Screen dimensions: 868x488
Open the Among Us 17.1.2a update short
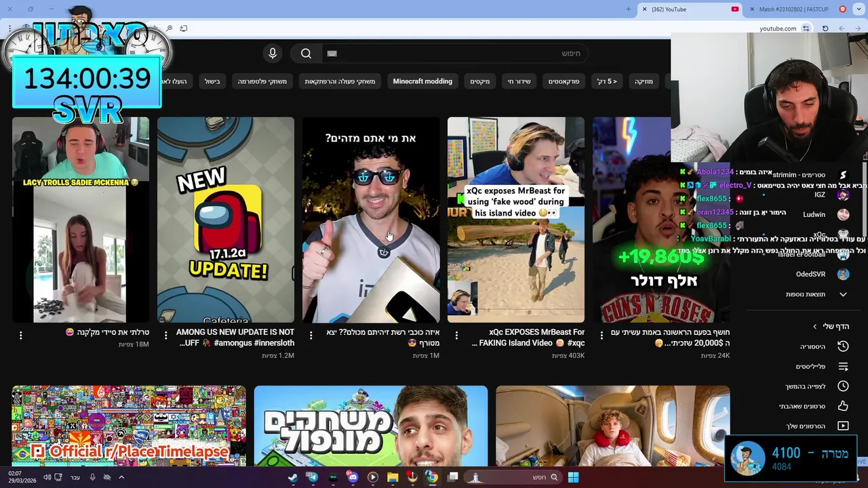point(226,220)
